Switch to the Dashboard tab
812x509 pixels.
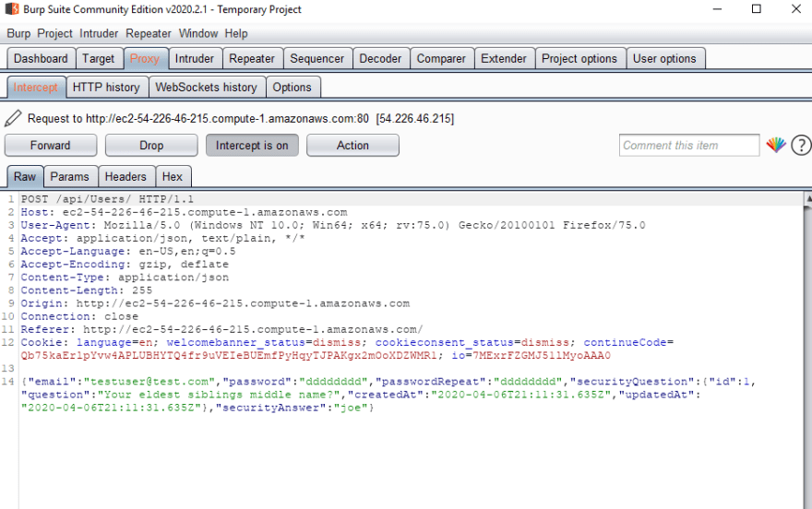[41, 58]
